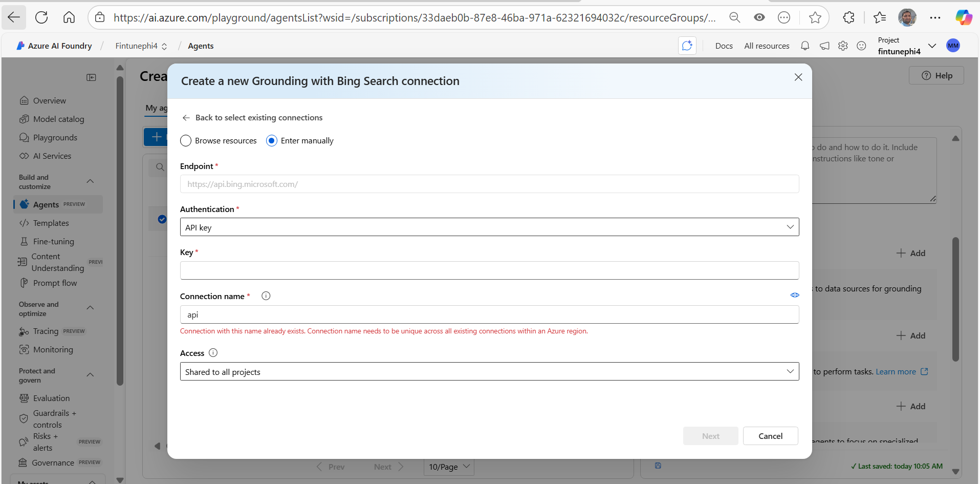Click the Azure AI Foundry logo
The width and height of the screenshot is (980, 484).
(x=54, y=46)
